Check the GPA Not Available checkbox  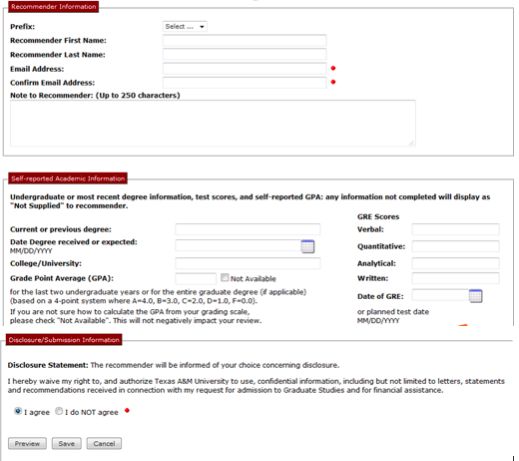tap(225, 277)
